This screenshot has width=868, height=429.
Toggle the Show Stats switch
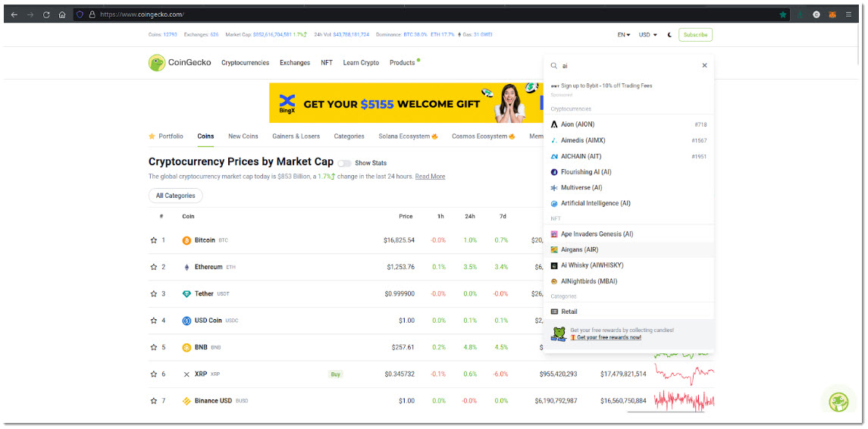[x=344, y=163]
